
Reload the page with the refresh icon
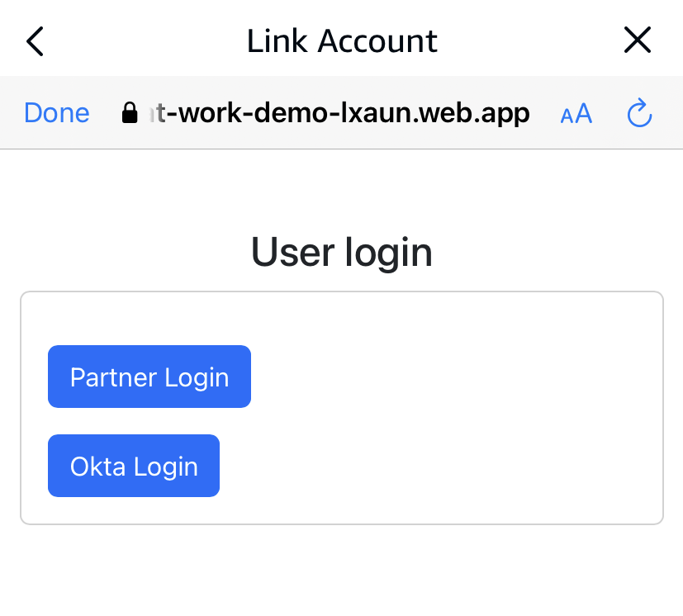[x=640, y=113]
